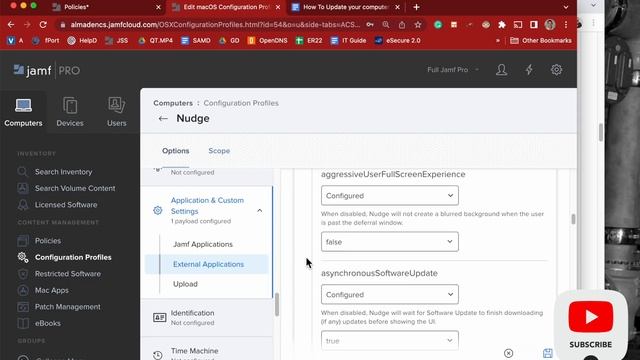Switch to the Policies browser tab
640x360 pixels.
click(106, 7)
